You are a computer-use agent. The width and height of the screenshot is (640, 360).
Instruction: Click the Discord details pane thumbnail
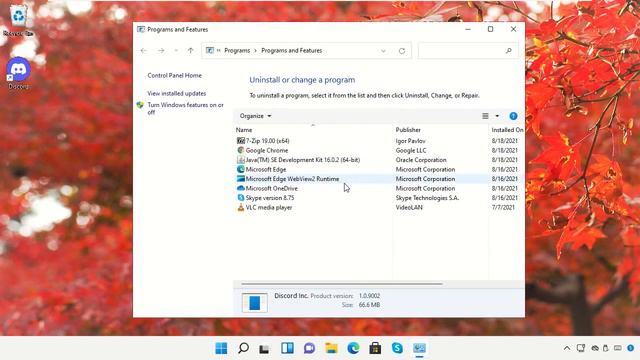click(x=255, y=302)
